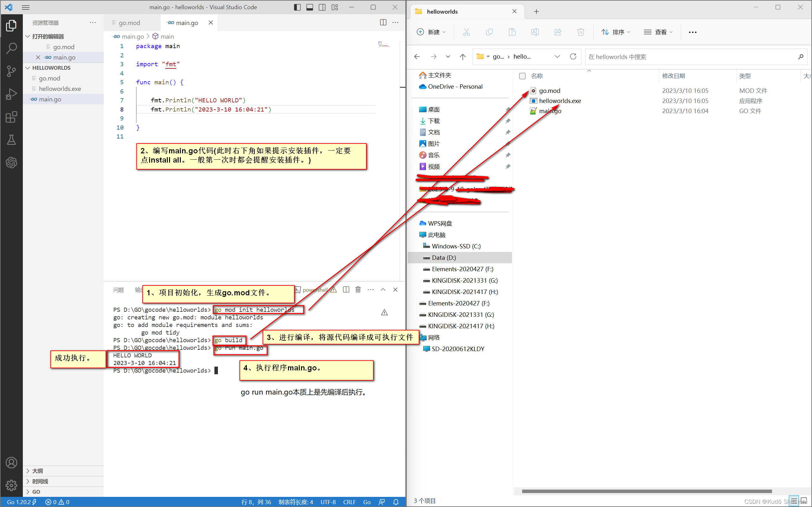Toggle the bottom panel layout button
The height and width of the screenshot is (507, 812).
pyautogui.click(x=309, y=7)
